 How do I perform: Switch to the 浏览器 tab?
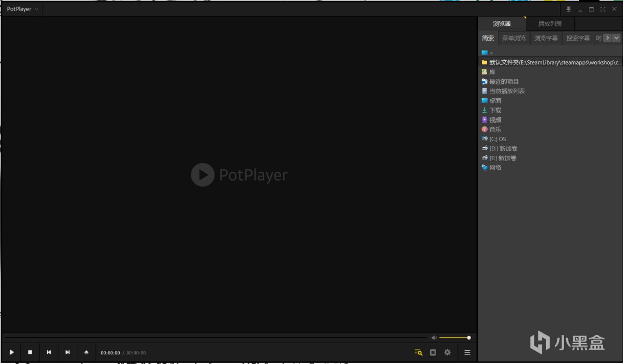(502, 23)
